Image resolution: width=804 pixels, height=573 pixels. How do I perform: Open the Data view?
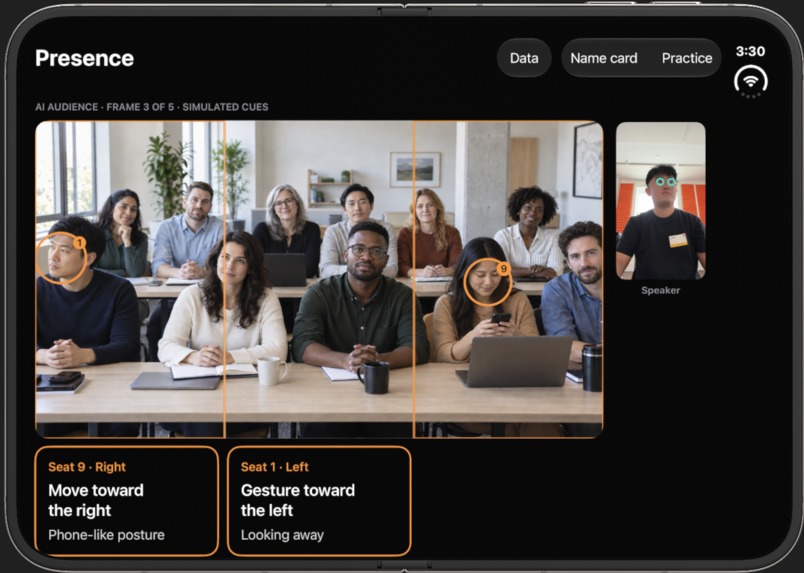(x=524, y=58)
